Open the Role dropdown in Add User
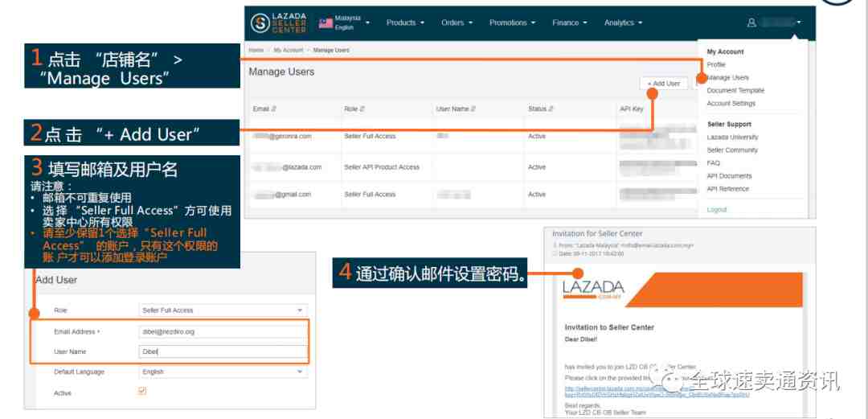Viewport: 868px width, 419px height. (x=223, y=310)
